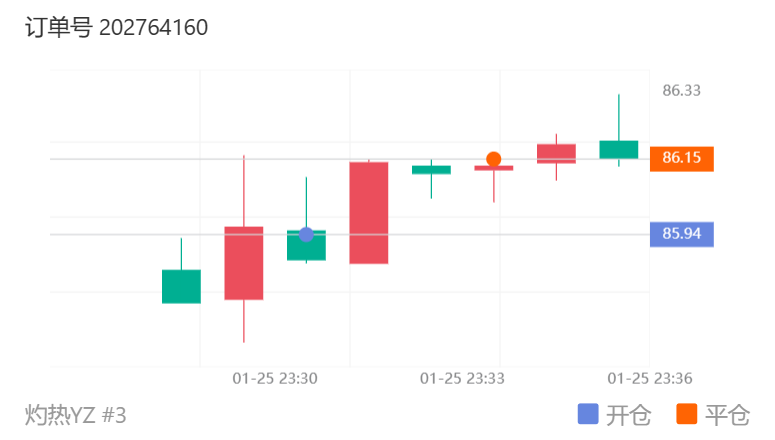
Task: Click the orange 86.15 price label
Action: [682, 159]
